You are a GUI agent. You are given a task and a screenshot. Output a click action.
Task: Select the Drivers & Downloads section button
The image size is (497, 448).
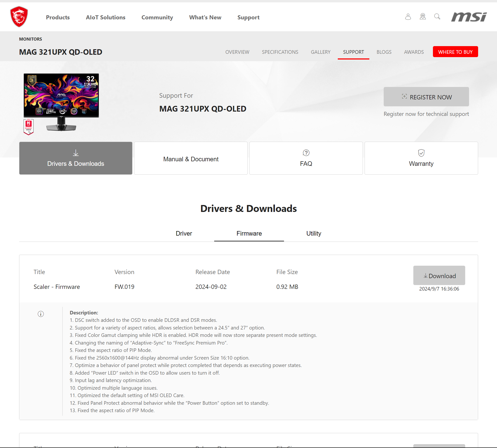pyautogui.click(x=76, y=158)
